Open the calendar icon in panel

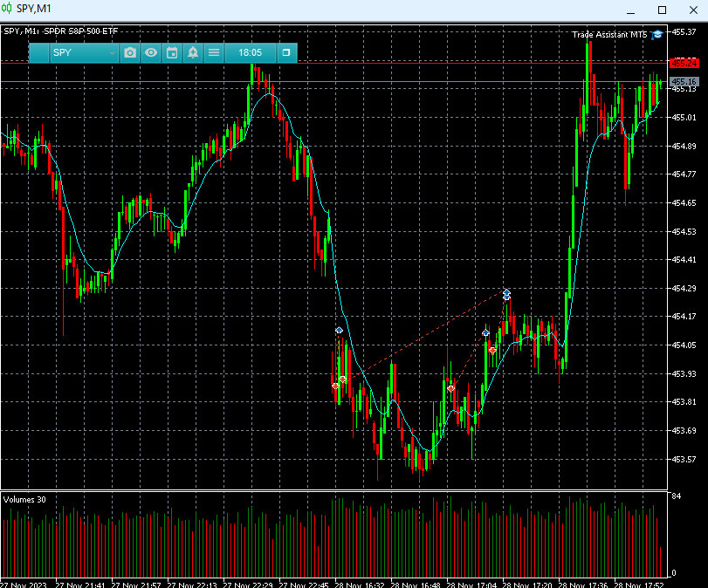pos(172,53)
